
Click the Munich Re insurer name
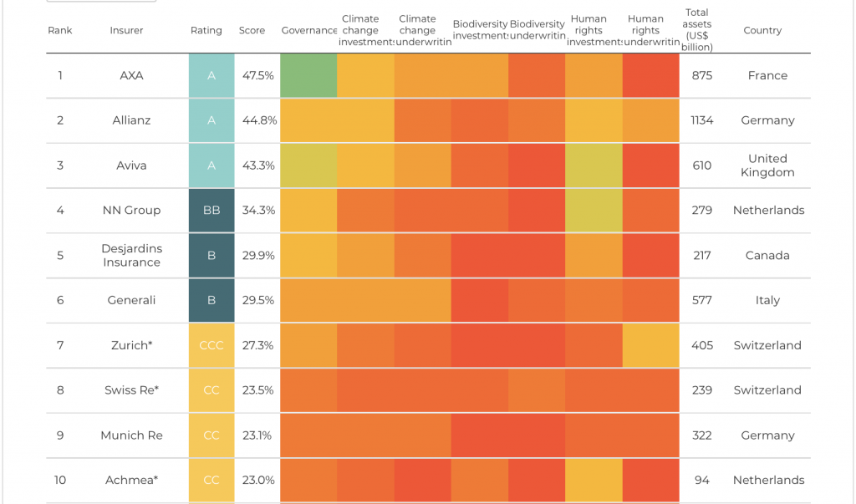[x=131, y=435]
